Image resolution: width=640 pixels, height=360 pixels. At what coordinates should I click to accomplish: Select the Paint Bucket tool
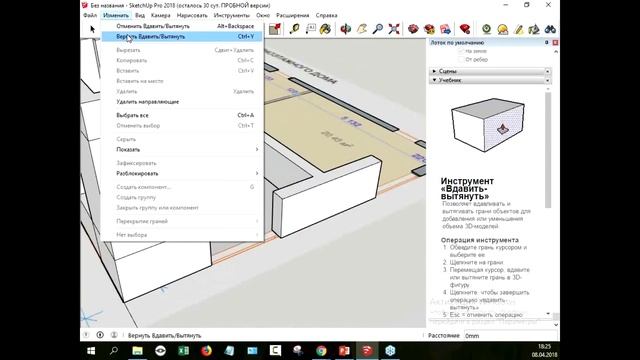click(325, 29)
